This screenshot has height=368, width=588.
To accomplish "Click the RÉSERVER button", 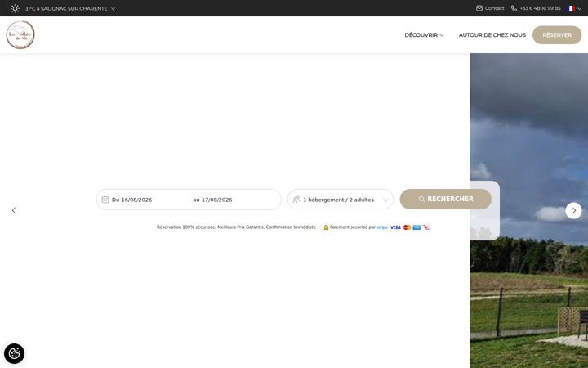I will (x=557, y=35).
